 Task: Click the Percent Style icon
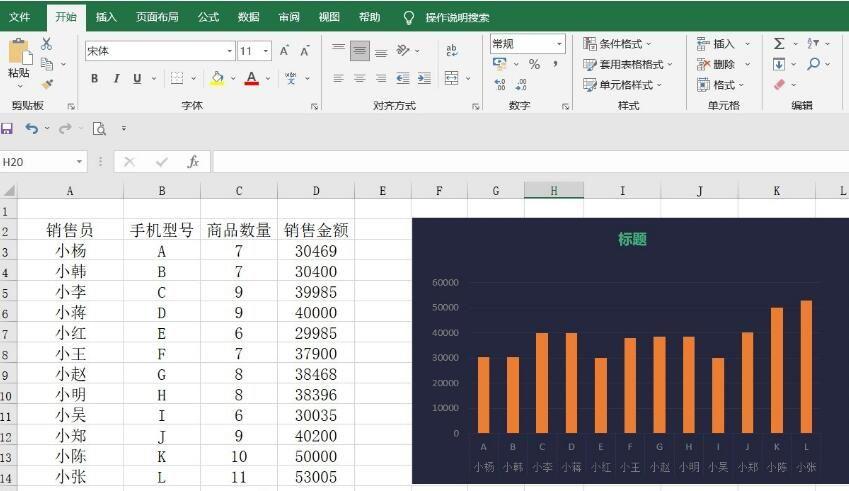(534, 64)
